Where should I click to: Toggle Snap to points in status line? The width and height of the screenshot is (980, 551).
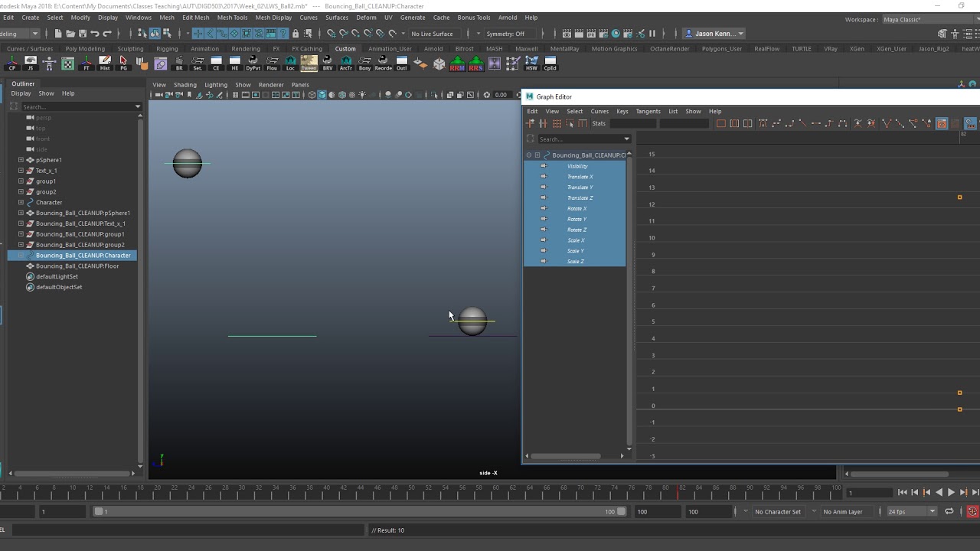pyautogui.click(x=355, y=34)
